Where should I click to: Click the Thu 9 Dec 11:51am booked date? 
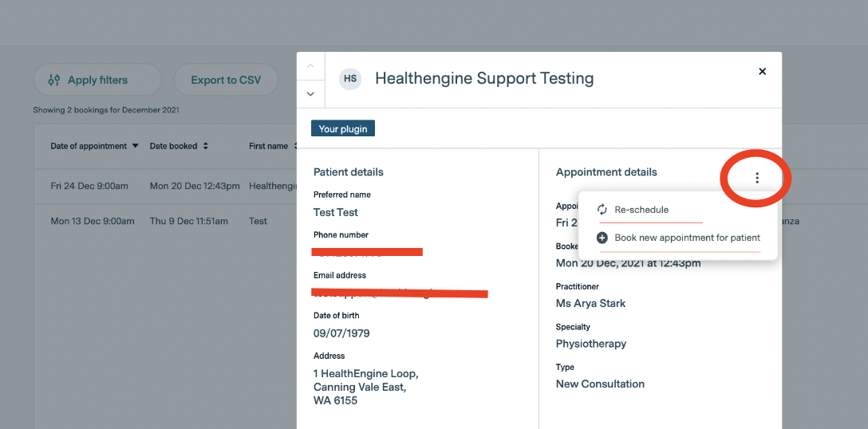[x=189, y=221]
